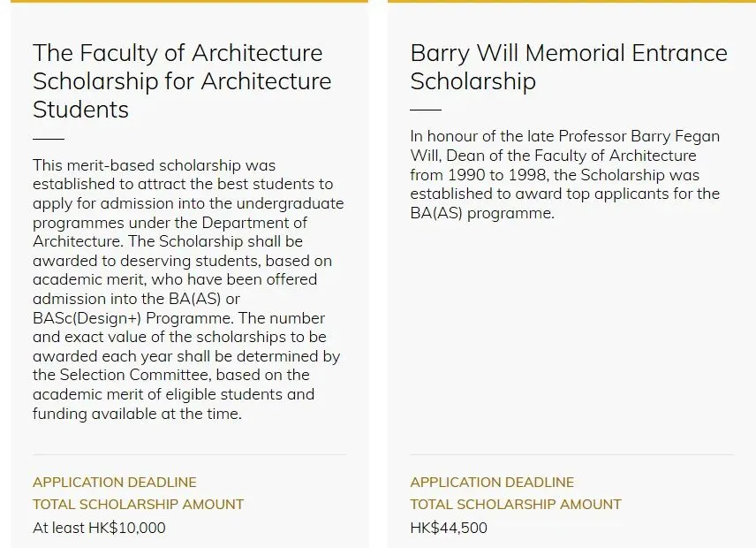Image resolution: width=756 pixels, height=548 pixels.
Task: Click short divider under Faculty of Architecture title
Action: pyautogui.click(x=49, y=139)
